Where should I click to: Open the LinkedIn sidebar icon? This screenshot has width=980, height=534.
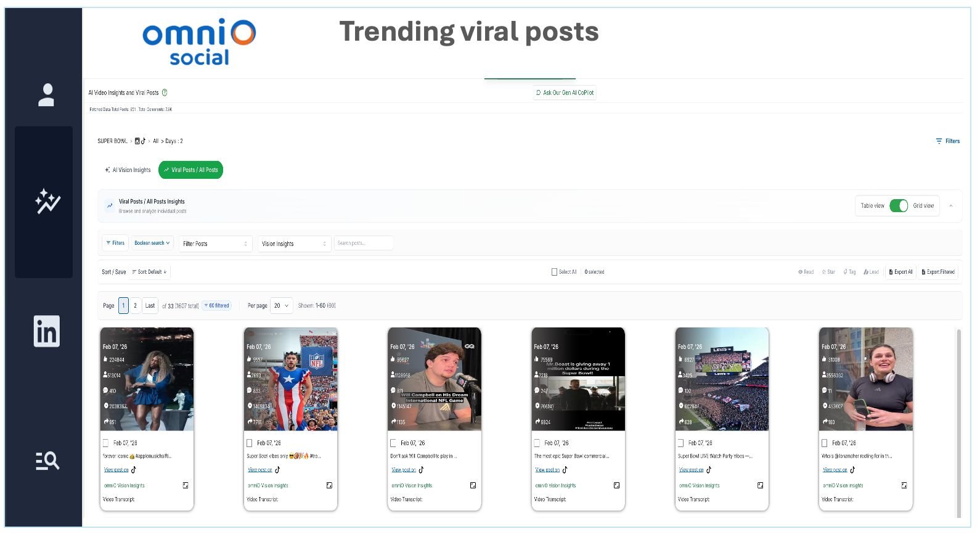pyautogui.click(x=46, y=331)
